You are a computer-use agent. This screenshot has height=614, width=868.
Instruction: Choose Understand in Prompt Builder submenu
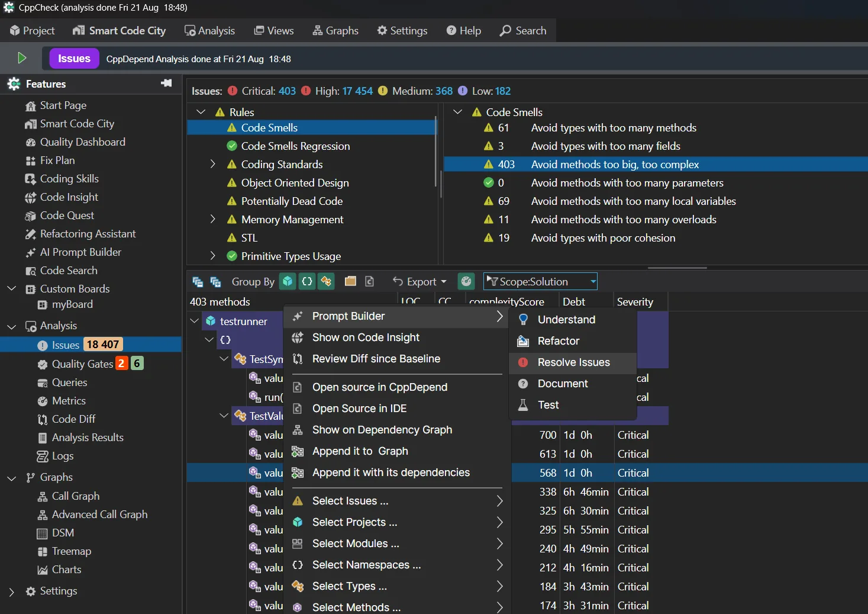(x=573, y=320)
